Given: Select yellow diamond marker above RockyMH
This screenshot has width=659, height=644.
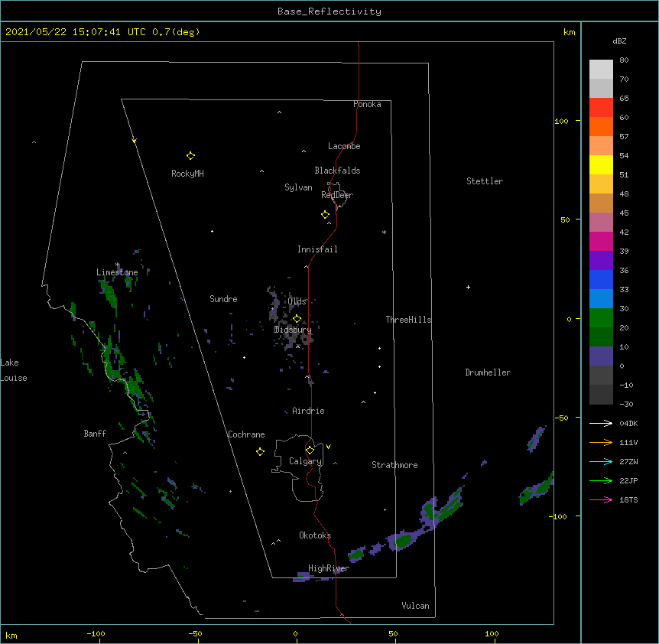Looking at the screenshot, I should (x=190, y=156).
